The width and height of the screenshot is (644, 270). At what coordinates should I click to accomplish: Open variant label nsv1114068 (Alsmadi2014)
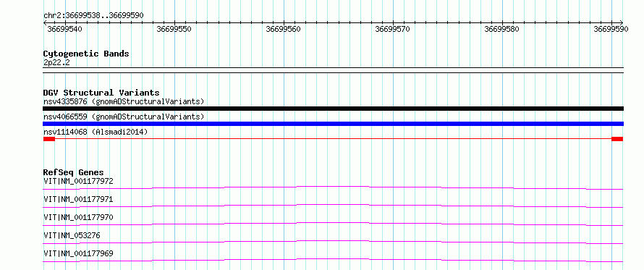pyautogui.click(x=96, y=132)
